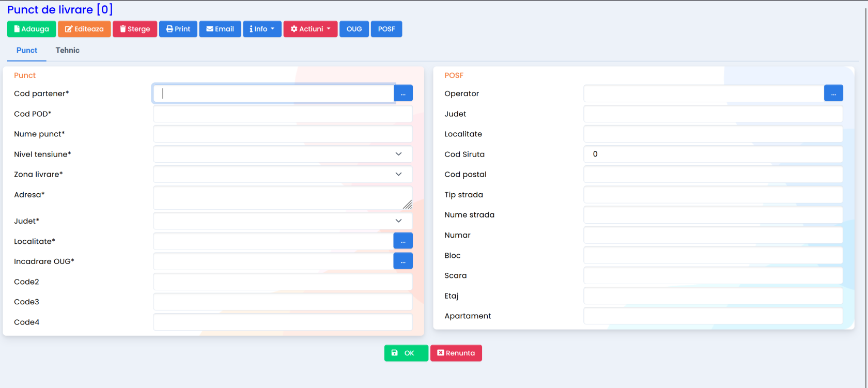Click the Cod Siruta field
Screen dimensions: 868x388
(713, 154)
